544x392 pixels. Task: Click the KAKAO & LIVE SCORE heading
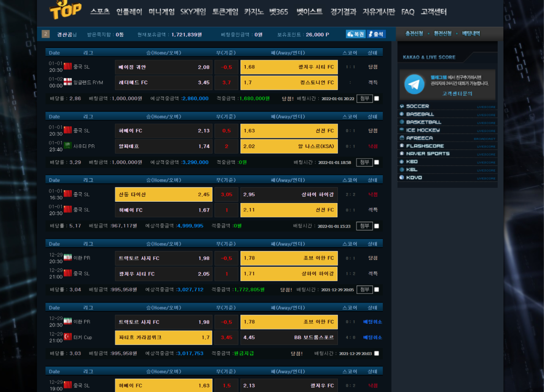[x=429, y=57]
